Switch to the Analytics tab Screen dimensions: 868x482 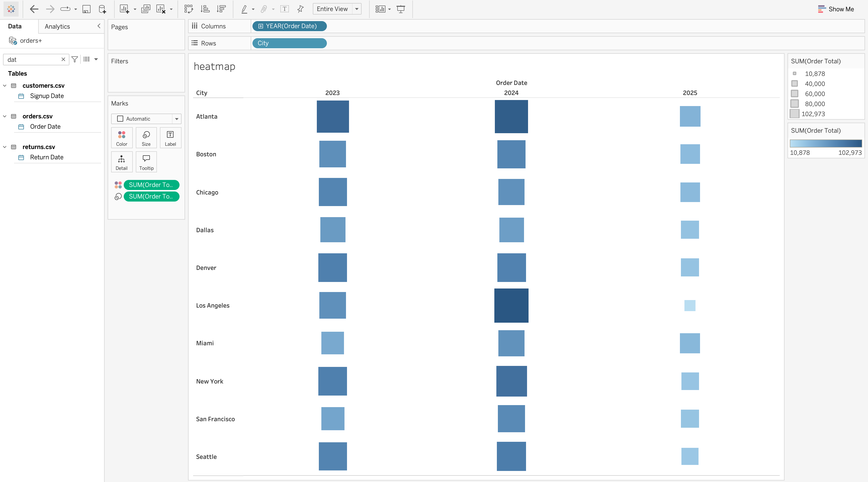(57, 26)
